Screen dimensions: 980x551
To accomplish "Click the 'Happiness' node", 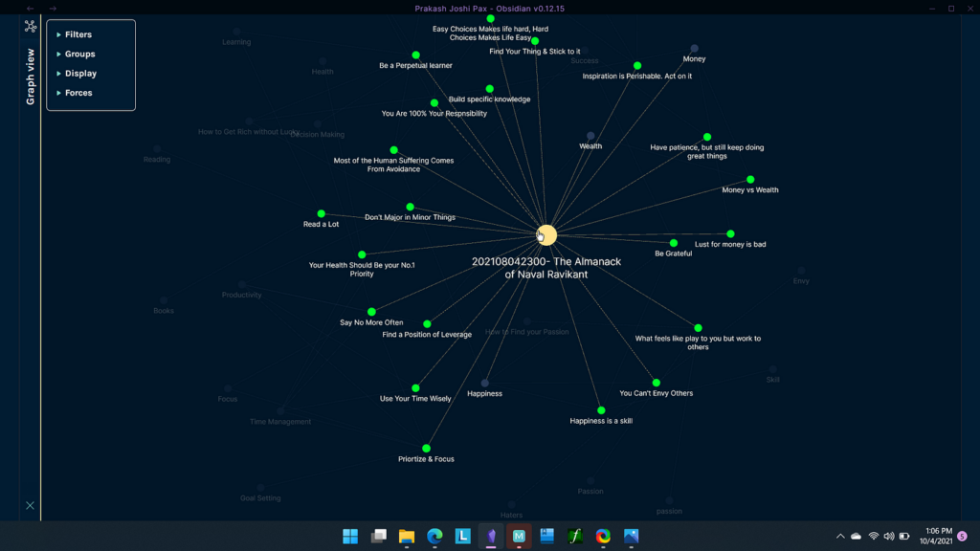I will (484, 383).
